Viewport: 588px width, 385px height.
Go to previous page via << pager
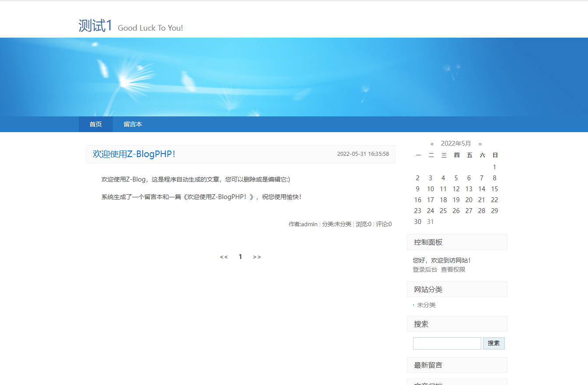coord(224,257)
